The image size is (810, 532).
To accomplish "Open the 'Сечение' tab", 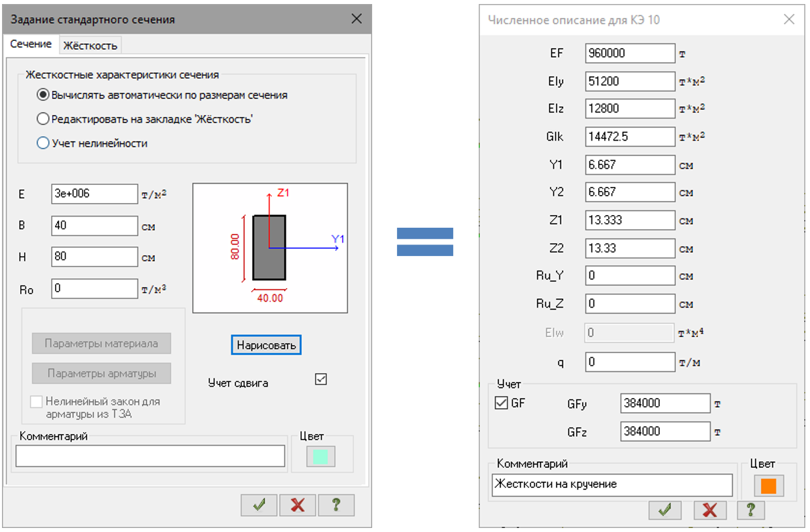I will (31, 44).
